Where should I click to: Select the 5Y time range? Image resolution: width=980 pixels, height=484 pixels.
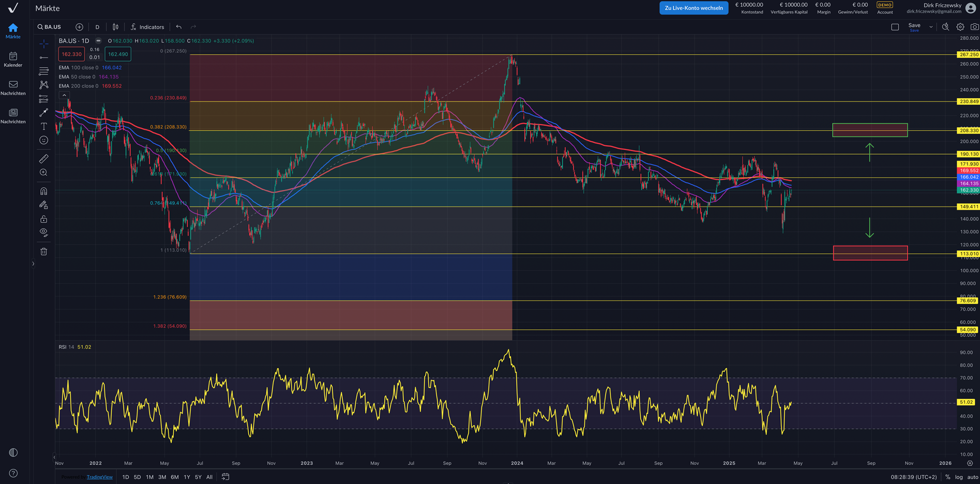click(198, 477)
